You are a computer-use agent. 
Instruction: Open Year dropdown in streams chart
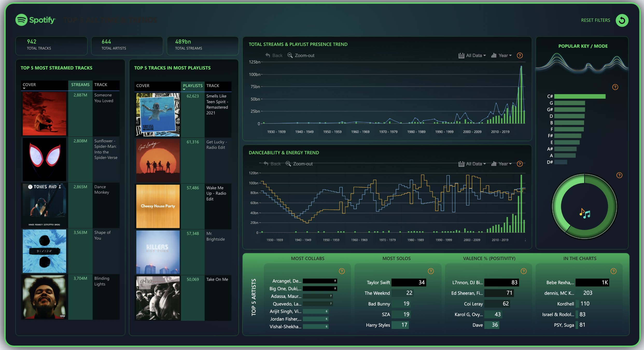point(501,55)
